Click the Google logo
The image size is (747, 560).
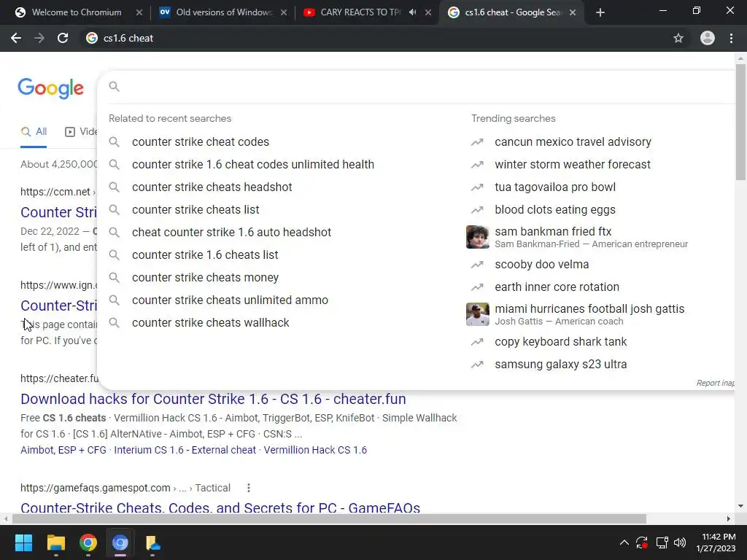point(51,88)
